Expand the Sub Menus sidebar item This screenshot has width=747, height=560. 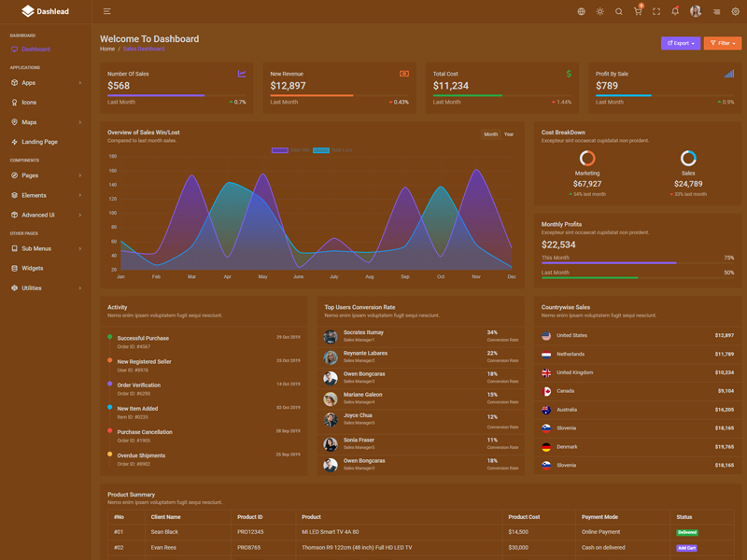(46, 248)
